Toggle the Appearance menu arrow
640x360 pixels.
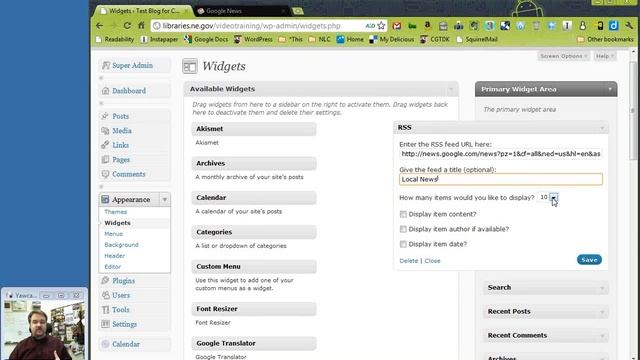tap(165, 200)
